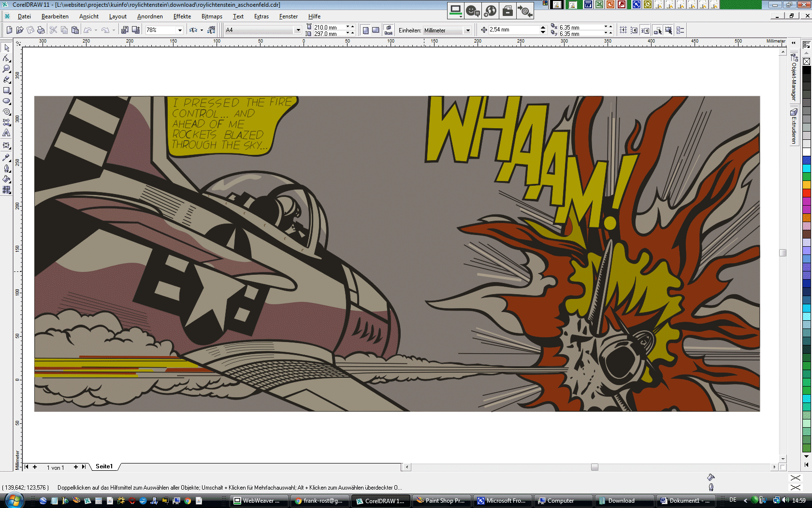812x508 pixels.
Task: Select the Eyedropper tool
Action: click(x=7, y=157)
